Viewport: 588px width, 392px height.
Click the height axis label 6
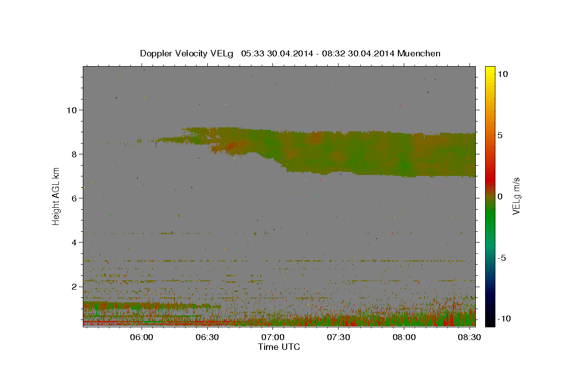click(x=74, y=198)
